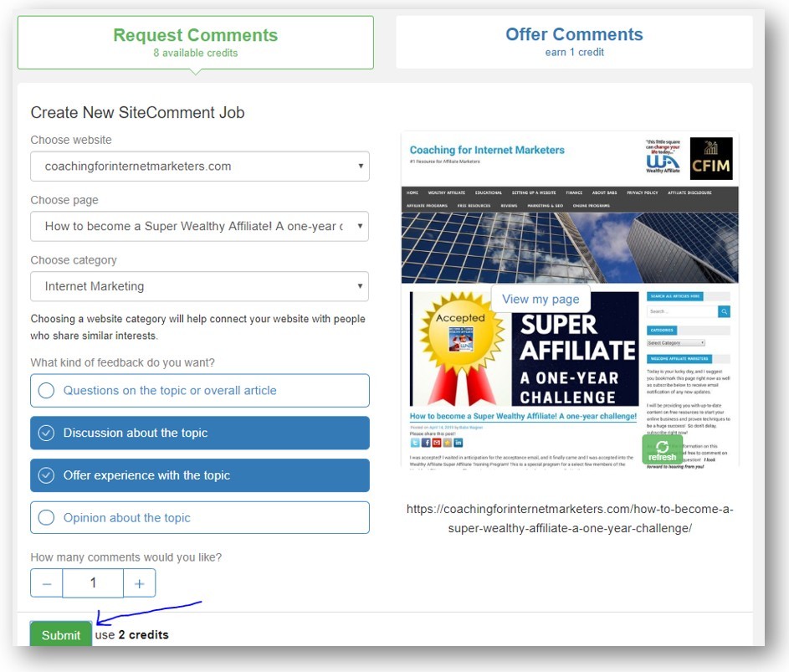Click the Super Affiliate challenge featured image
The height and width of the screenshot is (672, 789).
(x=525, y=349)
